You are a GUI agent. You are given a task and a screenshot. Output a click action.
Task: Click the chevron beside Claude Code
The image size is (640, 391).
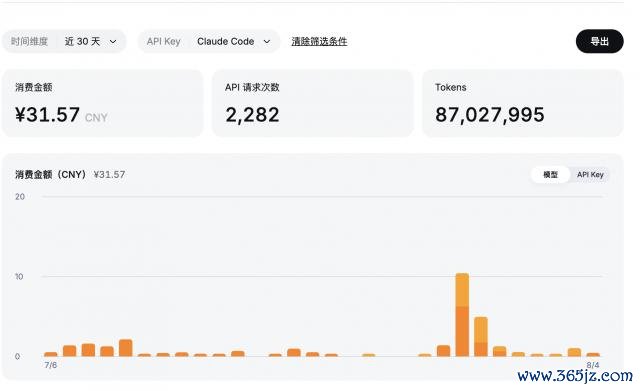click(x=267, y=42)
